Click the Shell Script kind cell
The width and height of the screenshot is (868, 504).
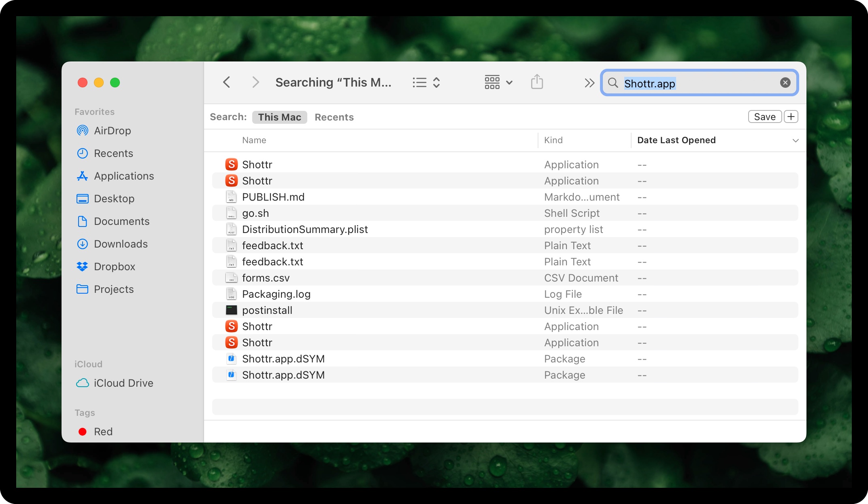[x=572, y=213]
